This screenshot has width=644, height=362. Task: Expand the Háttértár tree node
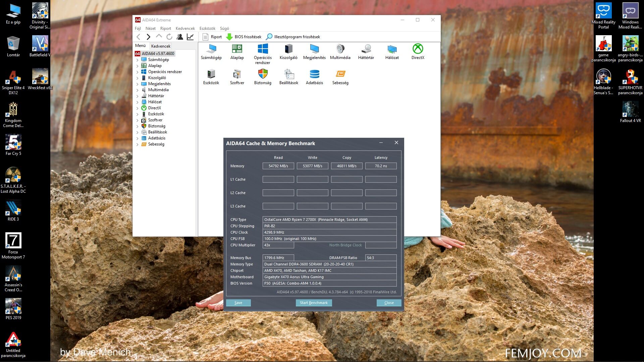pos(137,96)
